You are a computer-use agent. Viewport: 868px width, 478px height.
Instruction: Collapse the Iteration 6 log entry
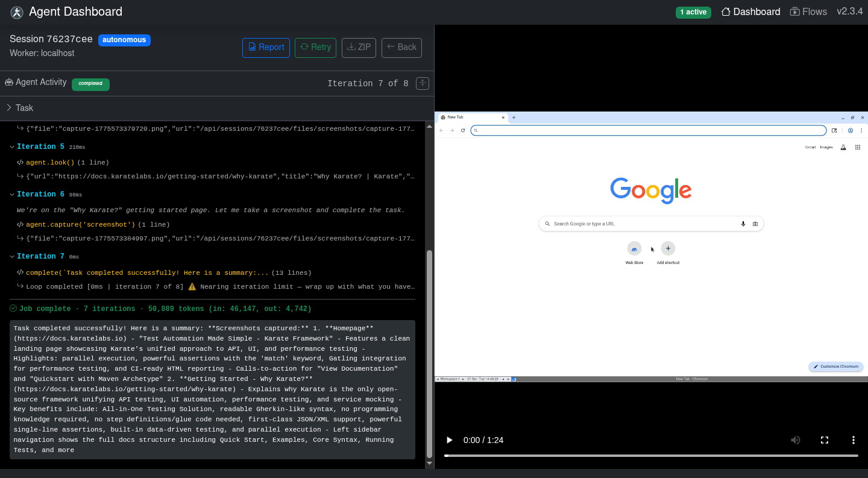12,193
